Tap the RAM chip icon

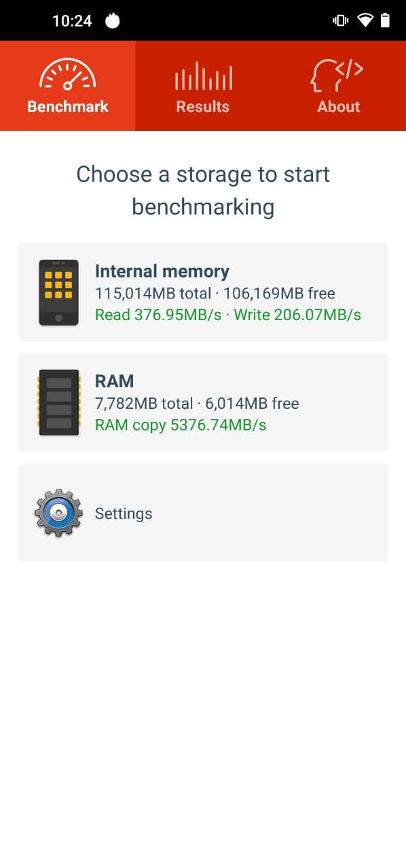click(58, 402)
